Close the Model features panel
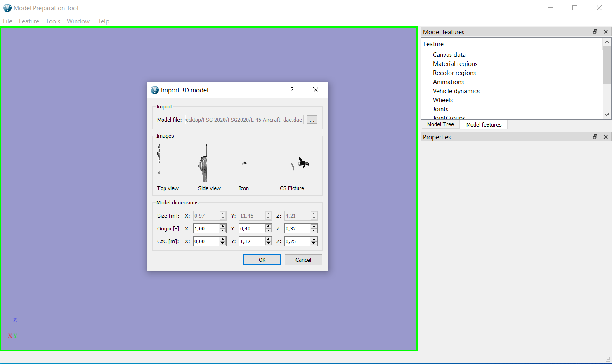 coord(606,32)
